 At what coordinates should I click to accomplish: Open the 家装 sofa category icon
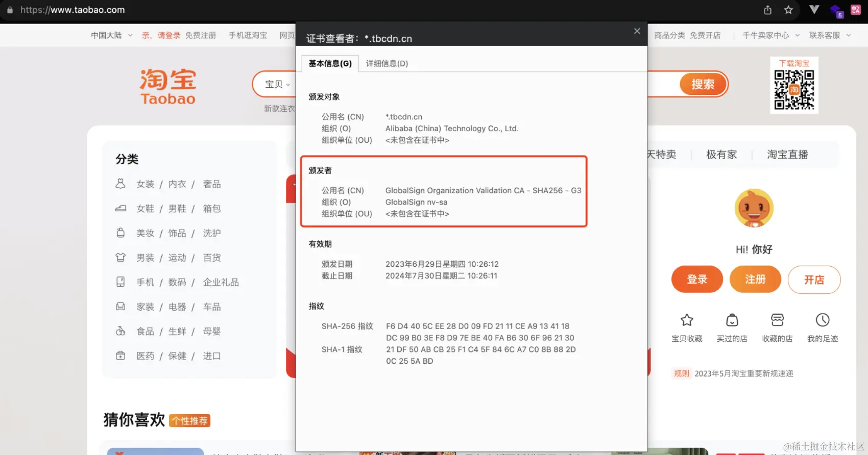[x=120, y=307]
